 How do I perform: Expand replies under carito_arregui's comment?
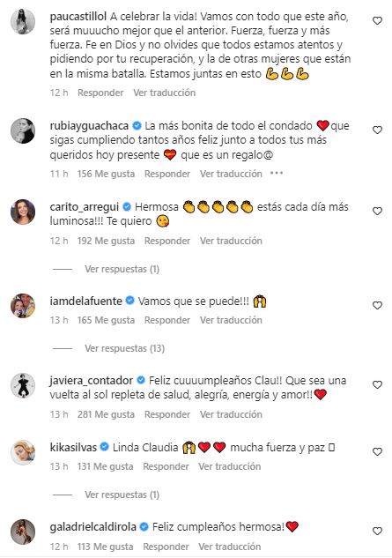pyautogui.click(x=122, y=269)
